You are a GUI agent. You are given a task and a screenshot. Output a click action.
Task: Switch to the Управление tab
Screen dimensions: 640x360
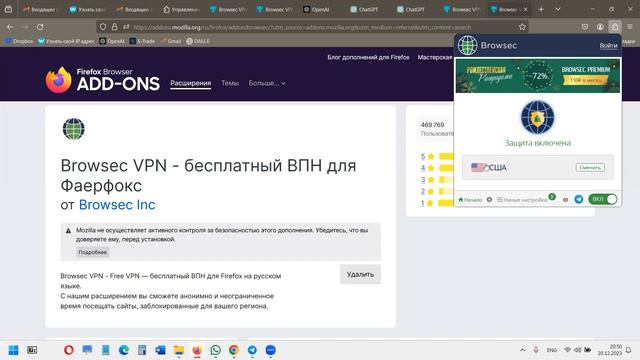tap(181, 9)
